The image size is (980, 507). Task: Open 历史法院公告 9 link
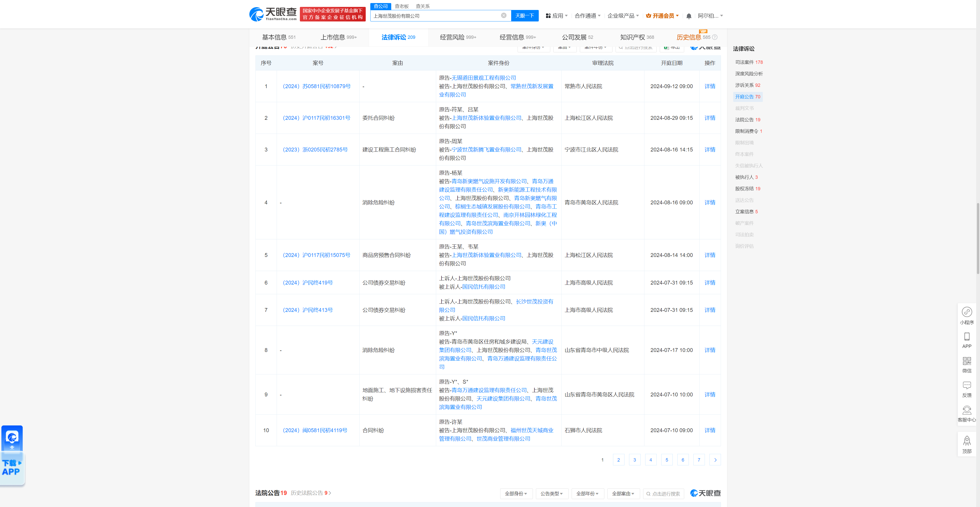[310, 493]
